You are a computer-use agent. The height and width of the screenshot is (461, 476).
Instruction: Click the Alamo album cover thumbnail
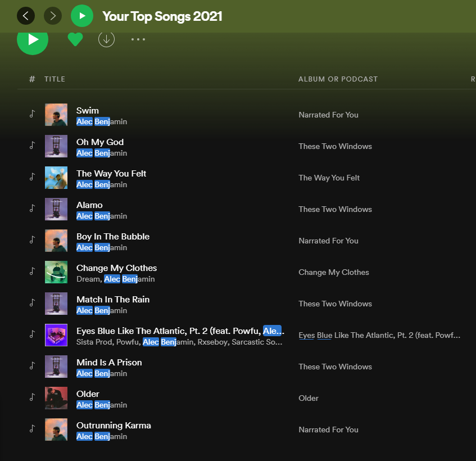tap(56, 209)
